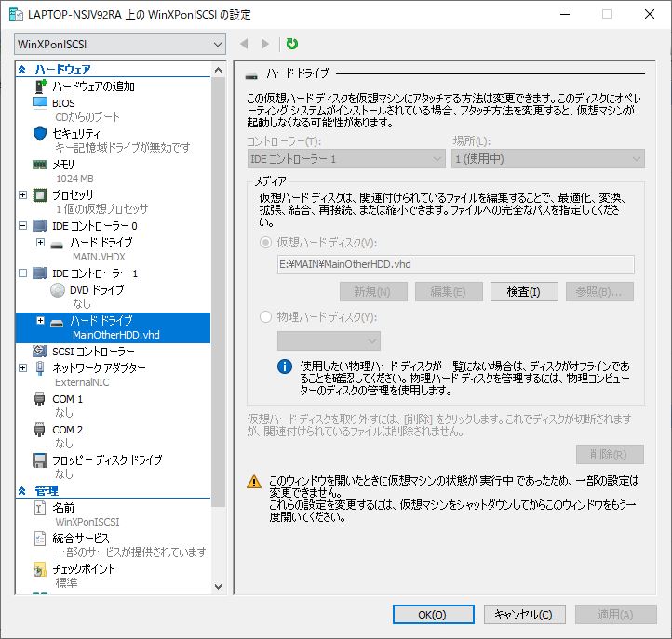Viewport: 672px width, 639px height.
Task: Click the MainOtherHDD.vhd drive icon
Action: (57, 324)
